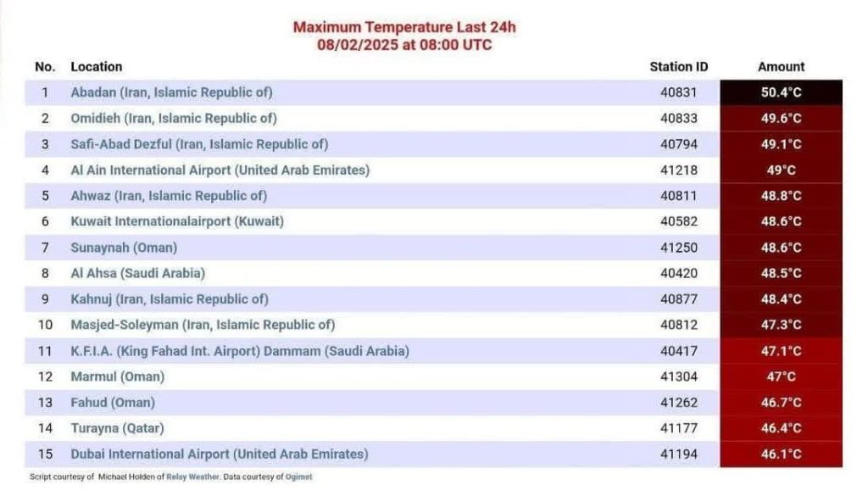
Task: Open Al Ain International Airport link
Action: (220, 170)
